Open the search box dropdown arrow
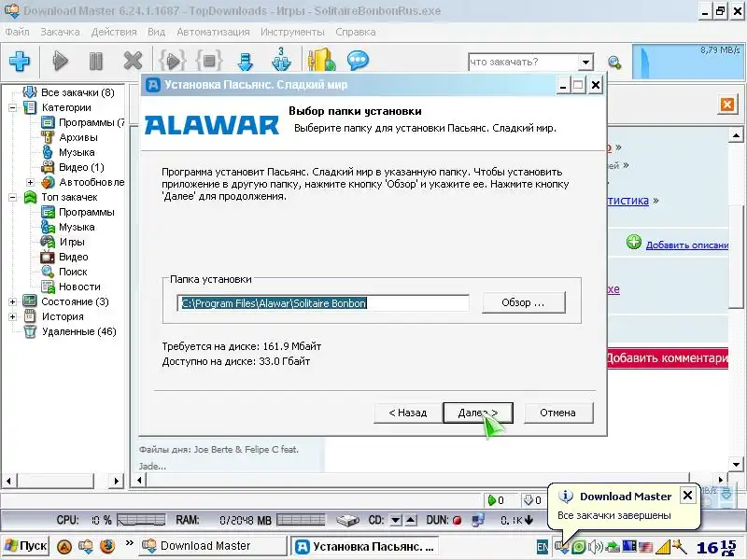 click(x=585, y=62)
